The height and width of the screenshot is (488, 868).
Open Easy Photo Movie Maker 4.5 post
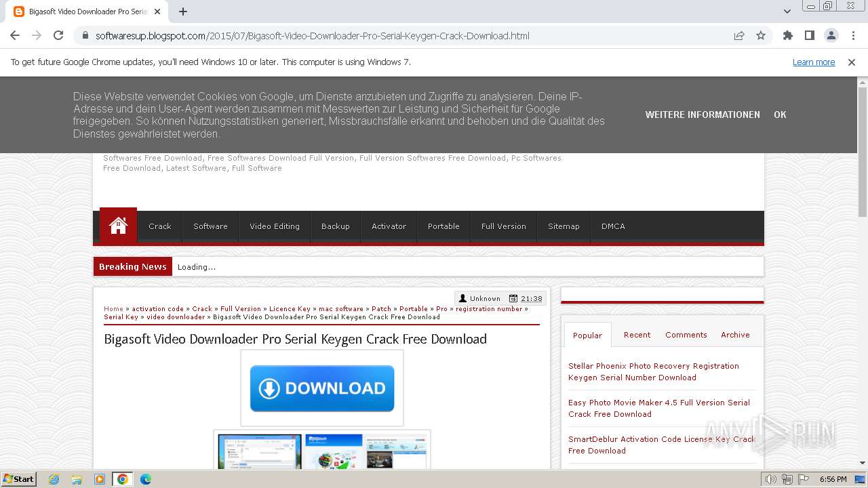point(659,408)
